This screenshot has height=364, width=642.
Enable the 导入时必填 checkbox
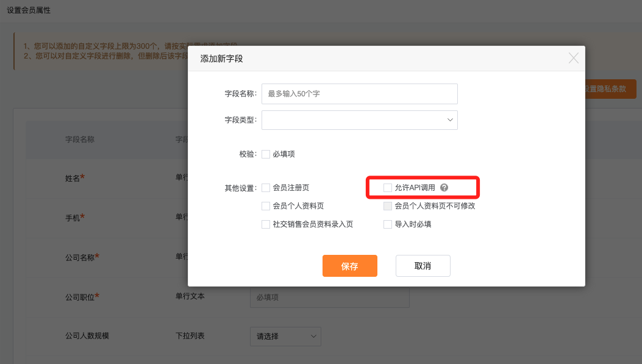pos(387,224)
